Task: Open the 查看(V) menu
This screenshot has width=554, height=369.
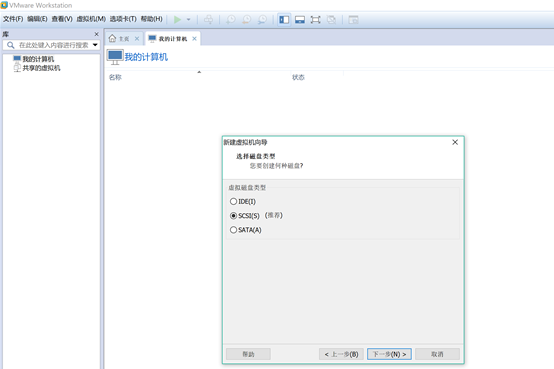Action: coord(62,19)
